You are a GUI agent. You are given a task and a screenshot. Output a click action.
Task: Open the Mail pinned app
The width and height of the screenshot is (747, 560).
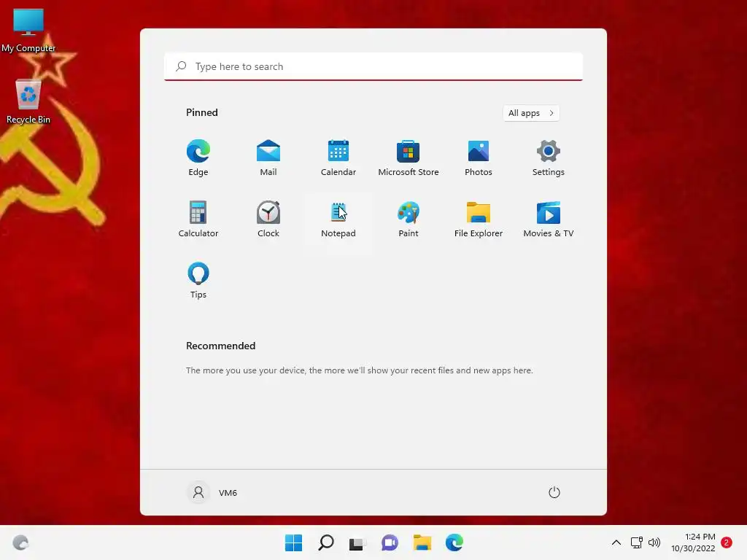268,158
